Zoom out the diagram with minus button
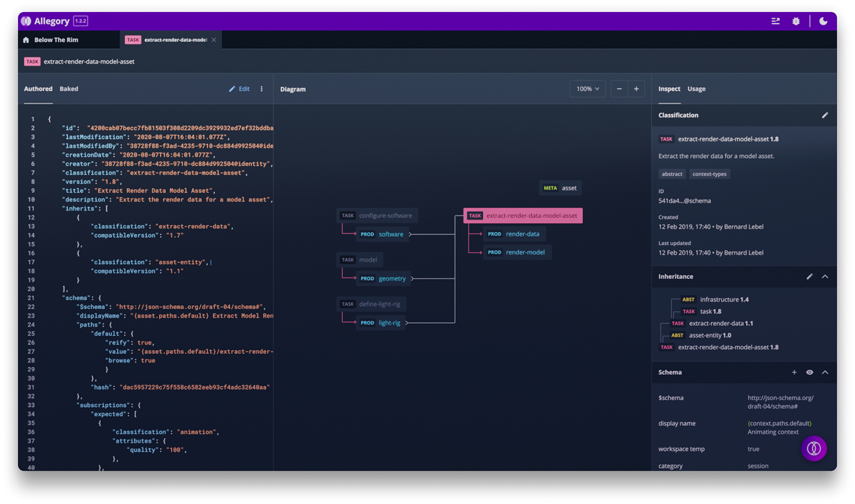Screen dimensions: 855x504 (x=619, y=89)
